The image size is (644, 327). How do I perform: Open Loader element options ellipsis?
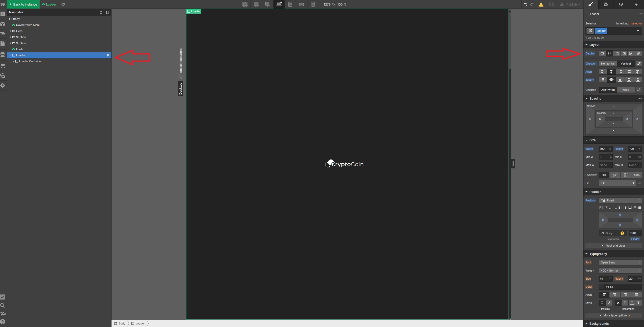click(x=640, y=14)
